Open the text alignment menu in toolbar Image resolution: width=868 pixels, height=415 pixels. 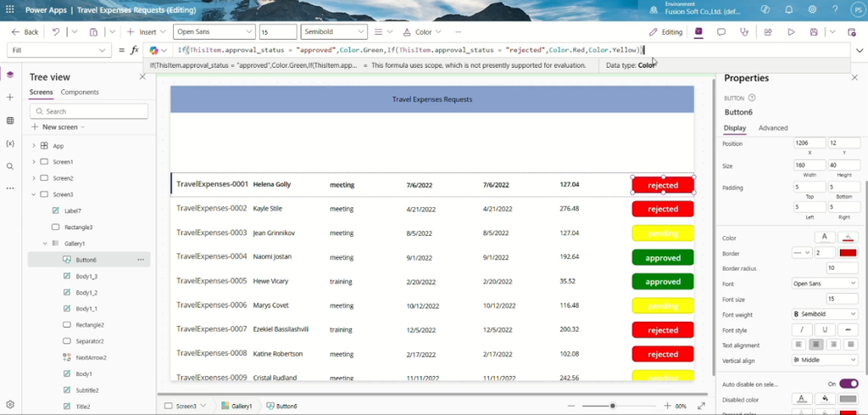tap(383, 32)
